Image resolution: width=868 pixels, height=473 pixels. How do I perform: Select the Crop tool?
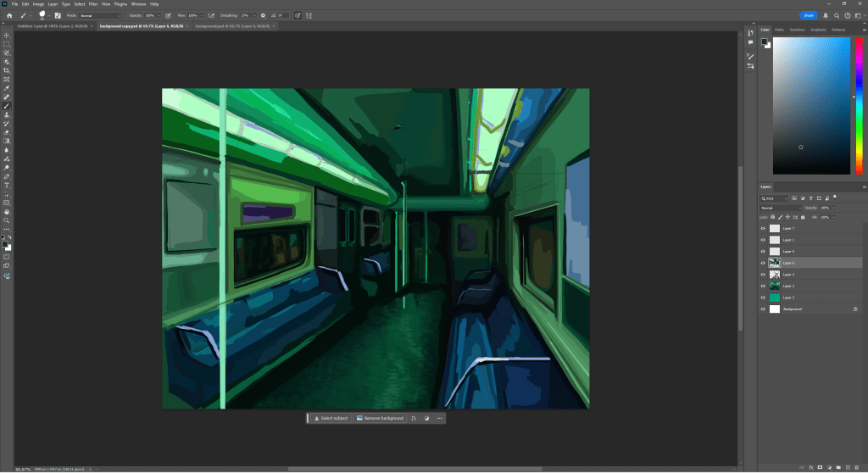click(7, 70)
